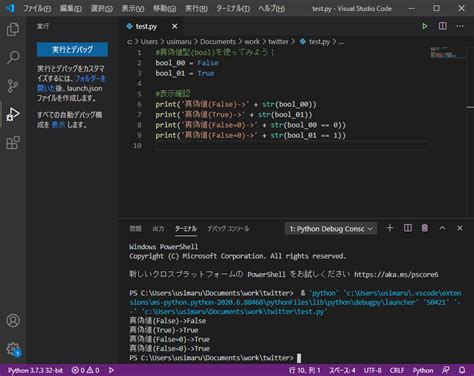Open the Accounts icon in activity bar

pyautogui.click(x=13, y=320)
